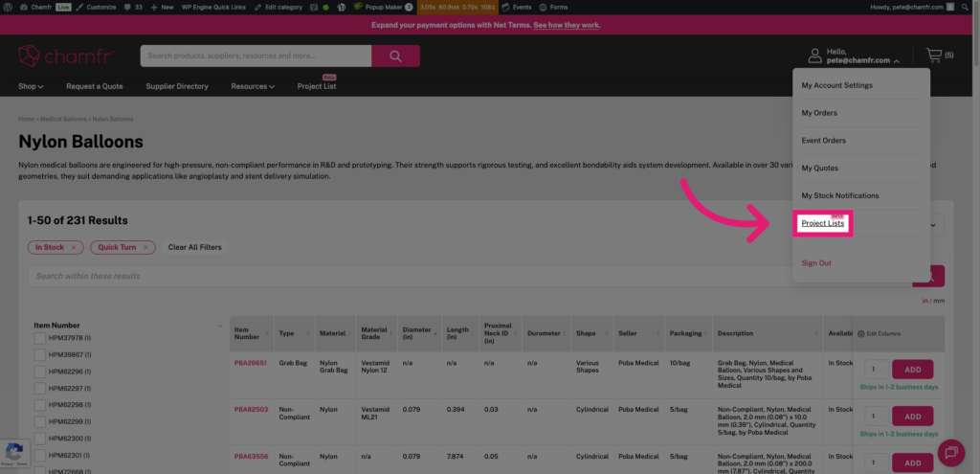Open Project List in the main navigation
Viewport: 980px width, 474px height.
317,86
